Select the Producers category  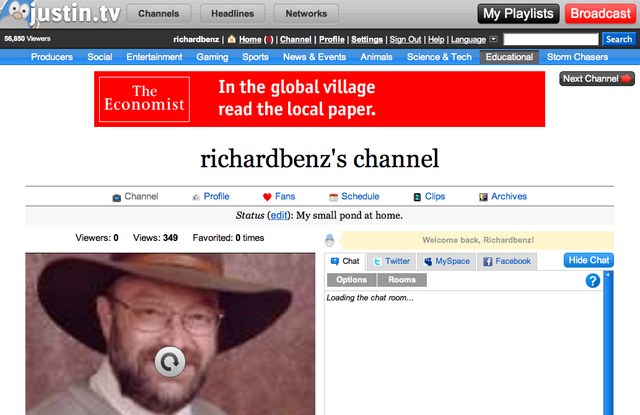pyautogui.click(x=52, y=57)
